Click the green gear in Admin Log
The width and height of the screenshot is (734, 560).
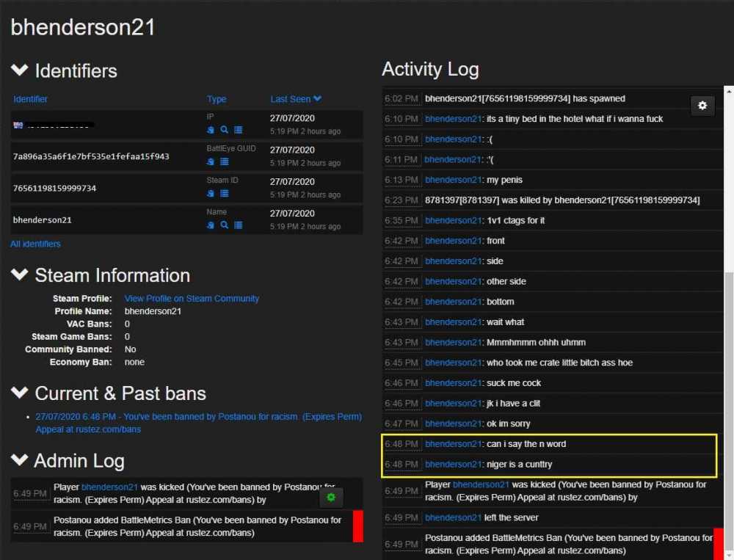point(331,498)
